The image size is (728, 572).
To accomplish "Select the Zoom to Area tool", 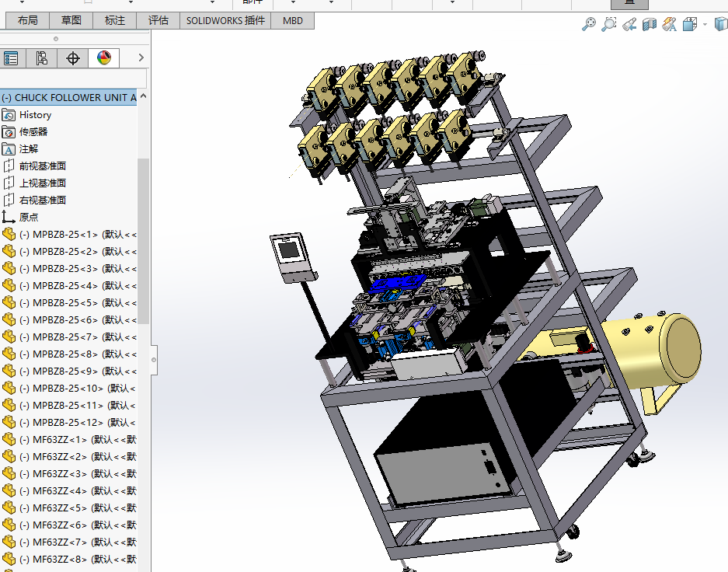I will click(x=608, y=23).
